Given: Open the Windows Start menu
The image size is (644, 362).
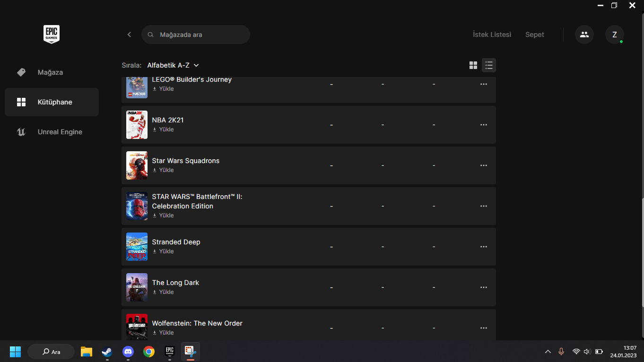Looking at the screenshot, I should pyautogui.click(x=16, y=352).
